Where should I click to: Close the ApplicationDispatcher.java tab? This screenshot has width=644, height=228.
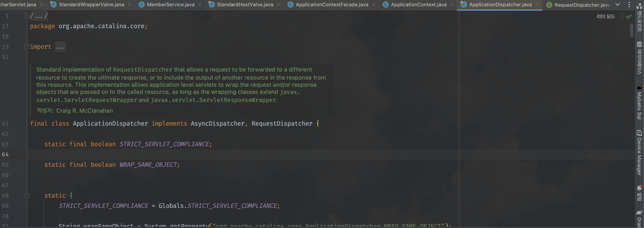tap(537, 4)
